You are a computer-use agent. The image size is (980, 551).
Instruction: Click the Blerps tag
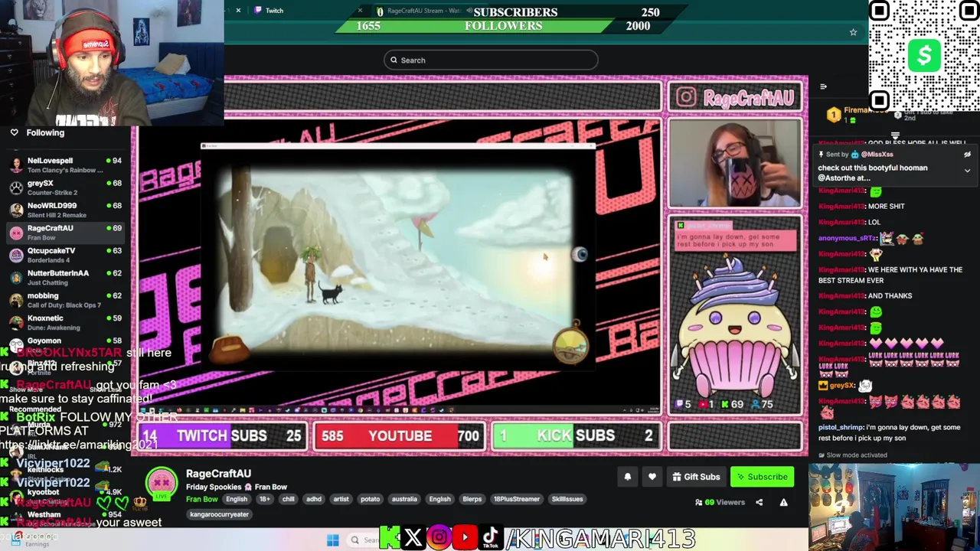coord(472,499)
